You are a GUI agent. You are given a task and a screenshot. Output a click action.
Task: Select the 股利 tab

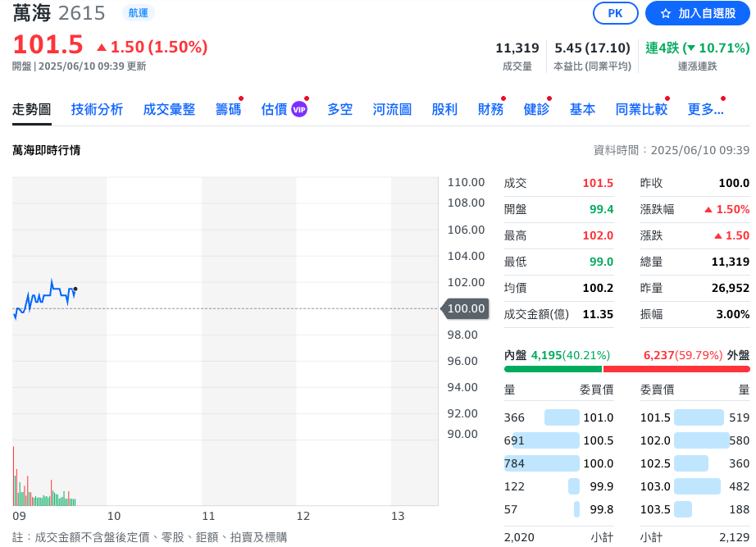(x=444, y=110)
